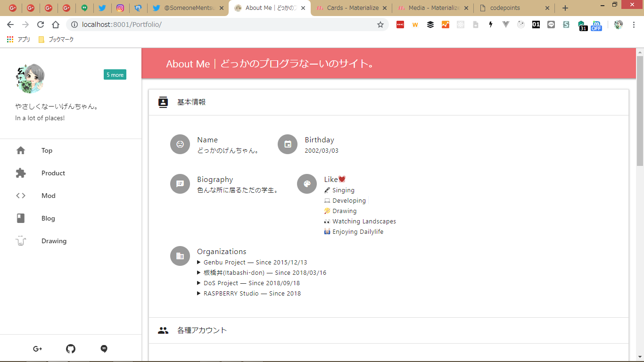Expand the Itabashi-don organization entry

pyautogui.click(x=199, y=273)
